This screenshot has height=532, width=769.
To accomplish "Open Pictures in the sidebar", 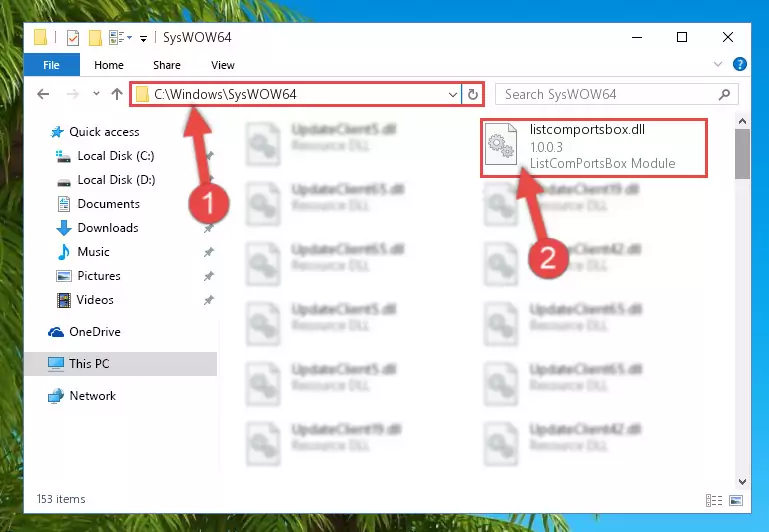I will 99,276.
